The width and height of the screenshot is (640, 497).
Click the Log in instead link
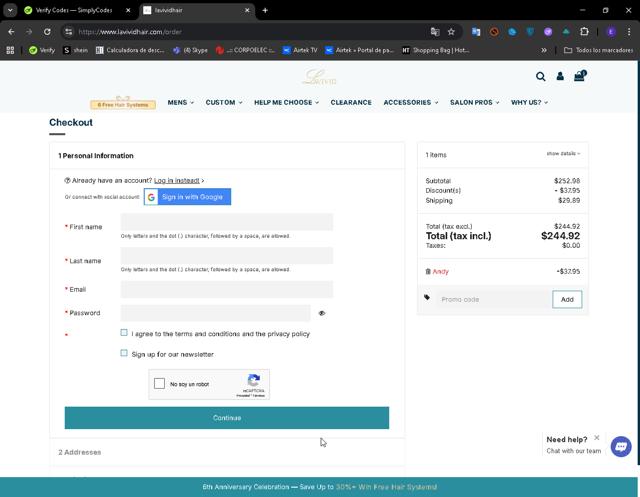pyautogui.click(x=177, y=180)
